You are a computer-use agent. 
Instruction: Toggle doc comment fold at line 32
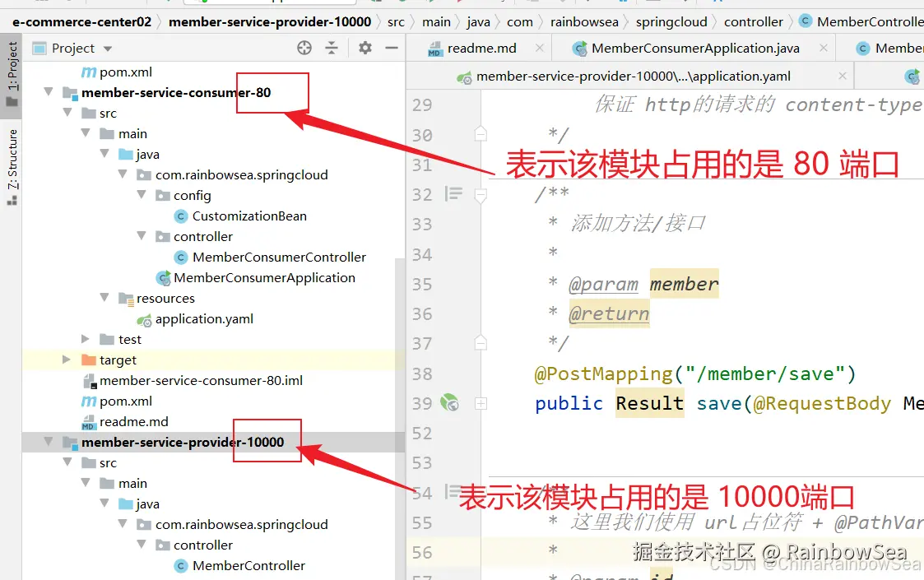481,194
